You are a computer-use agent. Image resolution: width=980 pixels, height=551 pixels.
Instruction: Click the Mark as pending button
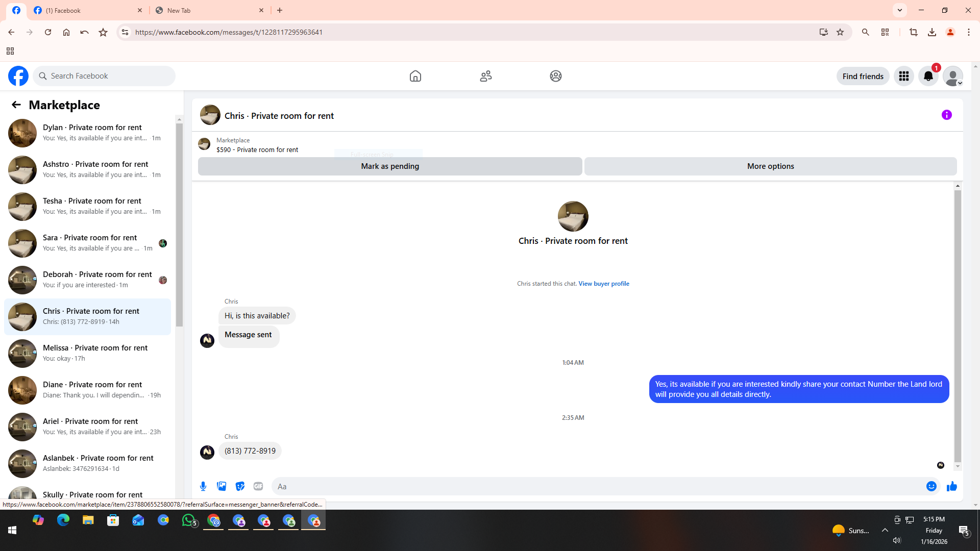point(389,166)
